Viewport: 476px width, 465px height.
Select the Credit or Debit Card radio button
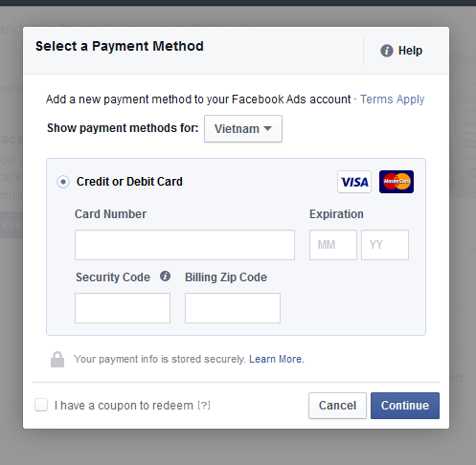click(63, 182)
